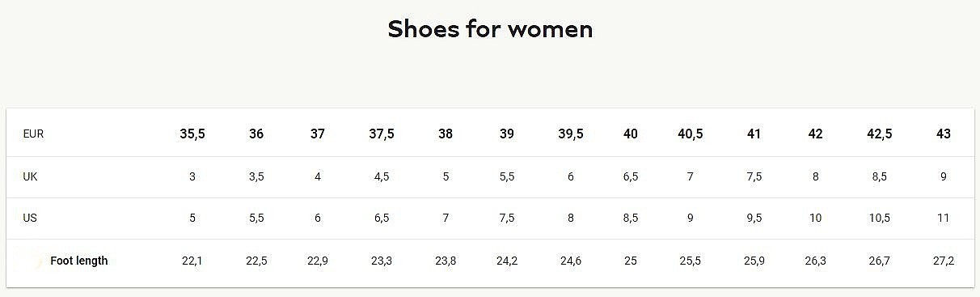
Task: Click UK size 6,5 cell
Action: [631, 176]
